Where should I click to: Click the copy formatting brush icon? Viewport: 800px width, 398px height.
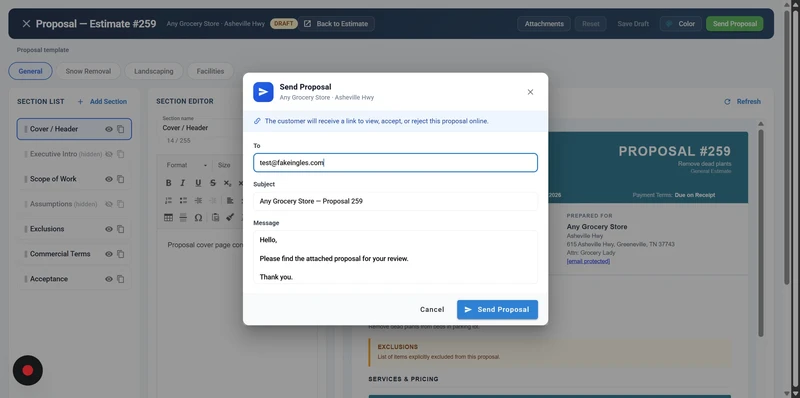pos(230,217)
